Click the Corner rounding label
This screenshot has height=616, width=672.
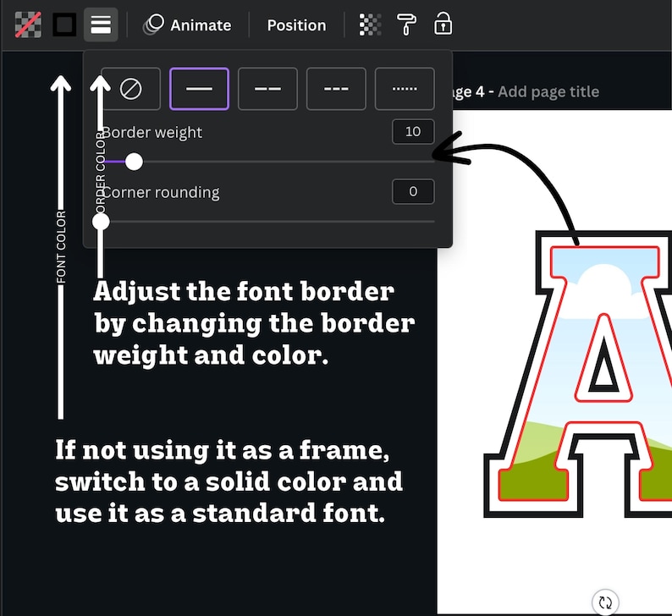tap(161, 192)
